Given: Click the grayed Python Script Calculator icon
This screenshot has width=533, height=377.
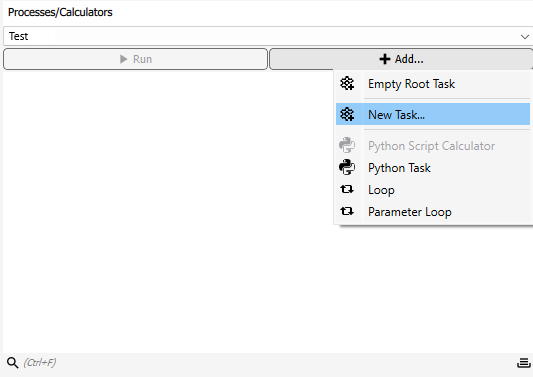Looking at the screenshot, I should click(347, 145).
